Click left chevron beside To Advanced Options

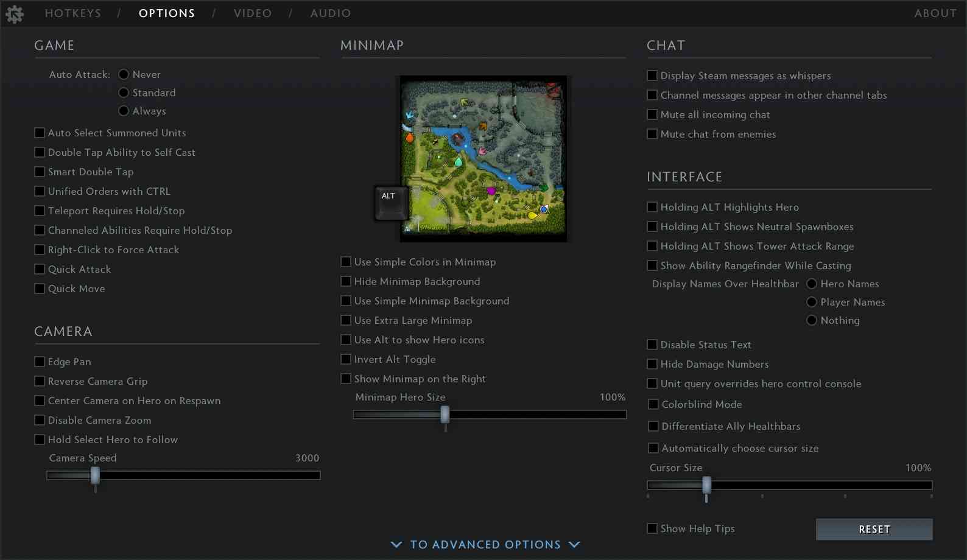pyautogui.click(x=396, y=544)
